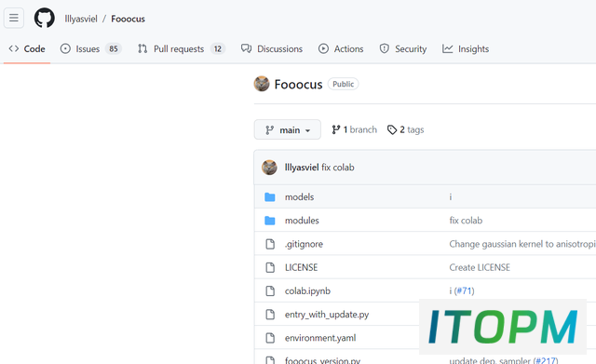View the 1 branch link
The height and width of the screenshot is (364, 596).
pos(354,129)
